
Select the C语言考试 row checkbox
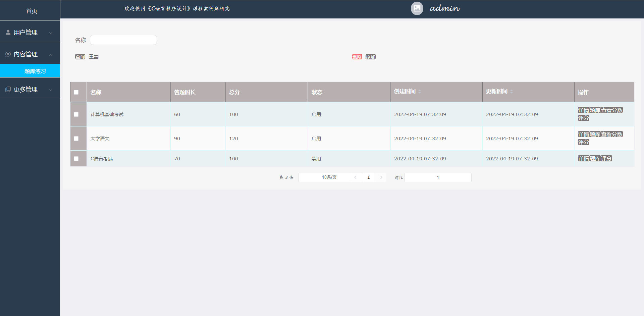coord(76,159)
